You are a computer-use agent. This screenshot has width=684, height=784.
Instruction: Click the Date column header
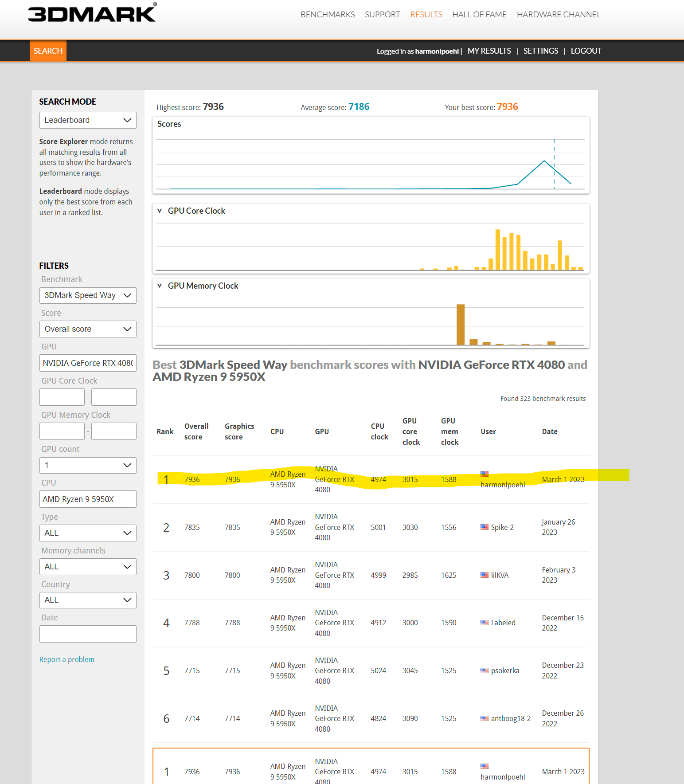(x=550, y=431)
